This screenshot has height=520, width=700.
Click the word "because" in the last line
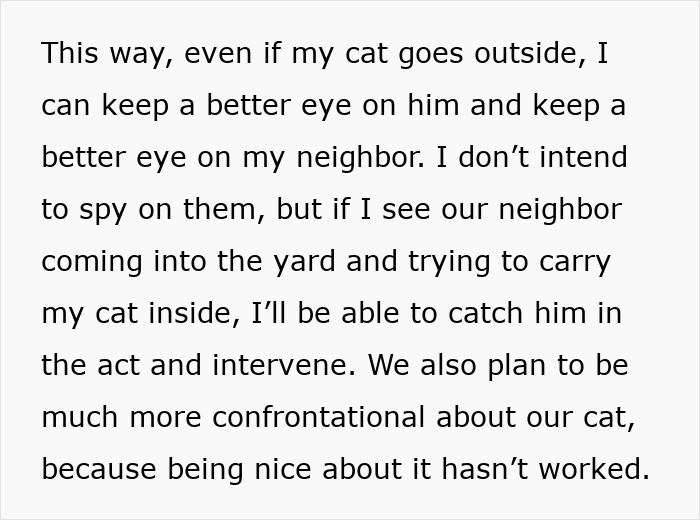(x=99, y=470)
